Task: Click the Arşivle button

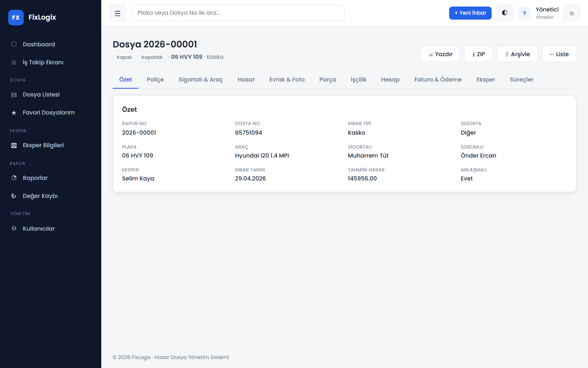Action: pos(517,54)
